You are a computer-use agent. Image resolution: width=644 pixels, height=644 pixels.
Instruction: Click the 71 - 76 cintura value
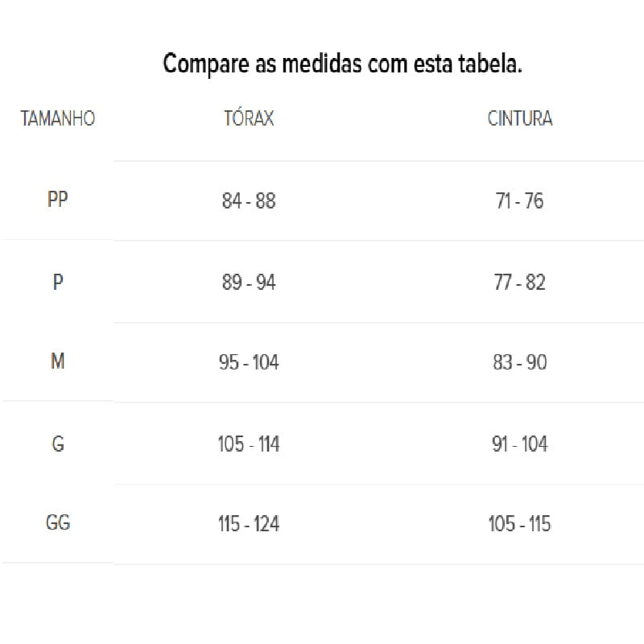pyautogui.click(x=519, y=200)
